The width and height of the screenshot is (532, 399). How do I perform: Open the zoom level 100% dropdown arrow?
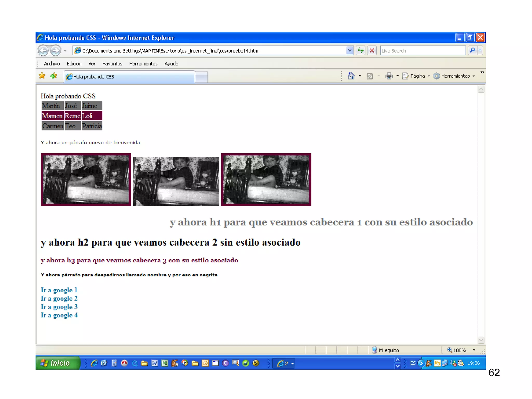(x=474, y=350)
